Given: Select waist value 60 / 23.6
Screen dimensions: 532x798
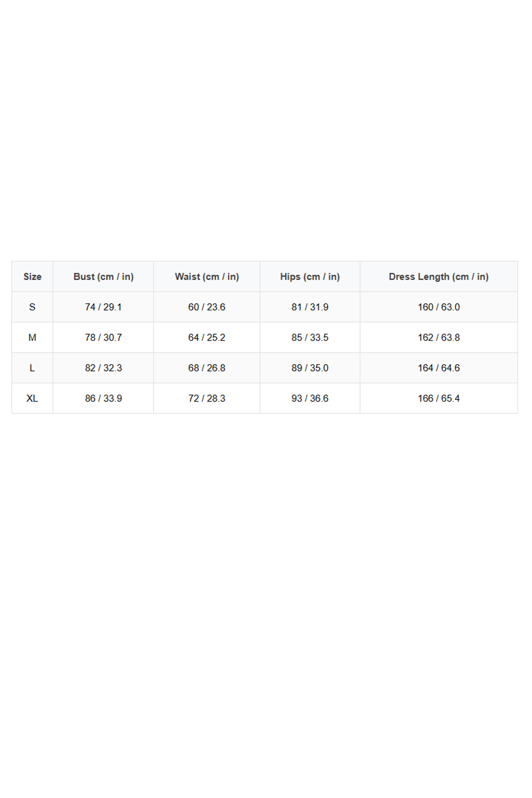Looking at the screenshot, I should coord(207,307).
